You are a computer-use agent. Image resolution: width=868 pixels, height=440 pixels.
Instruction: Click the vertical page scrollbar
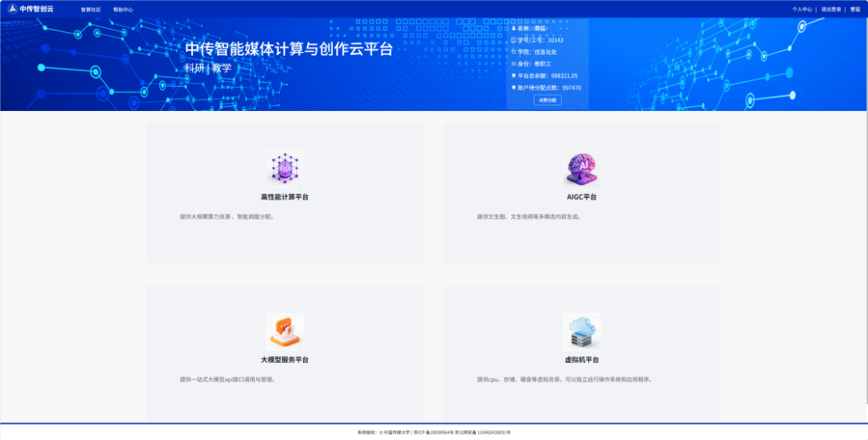click(866, 211)
